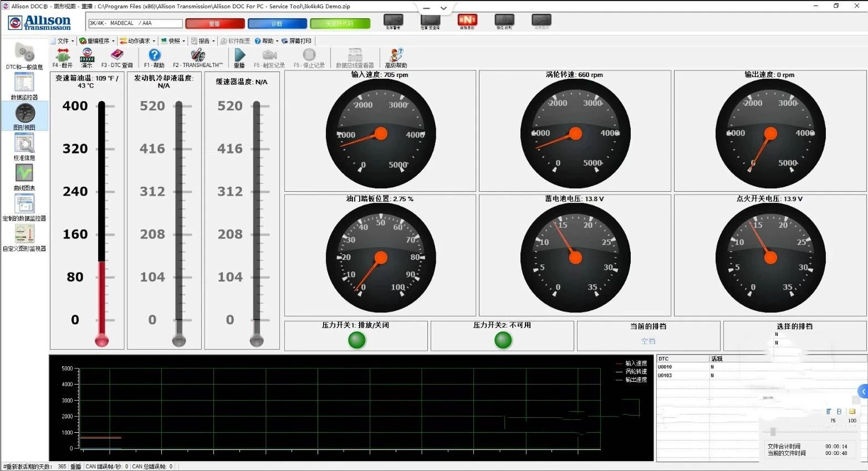868x471 pixels.
Task: Open F1-帮助 help icon
Action: click(155, 58)
